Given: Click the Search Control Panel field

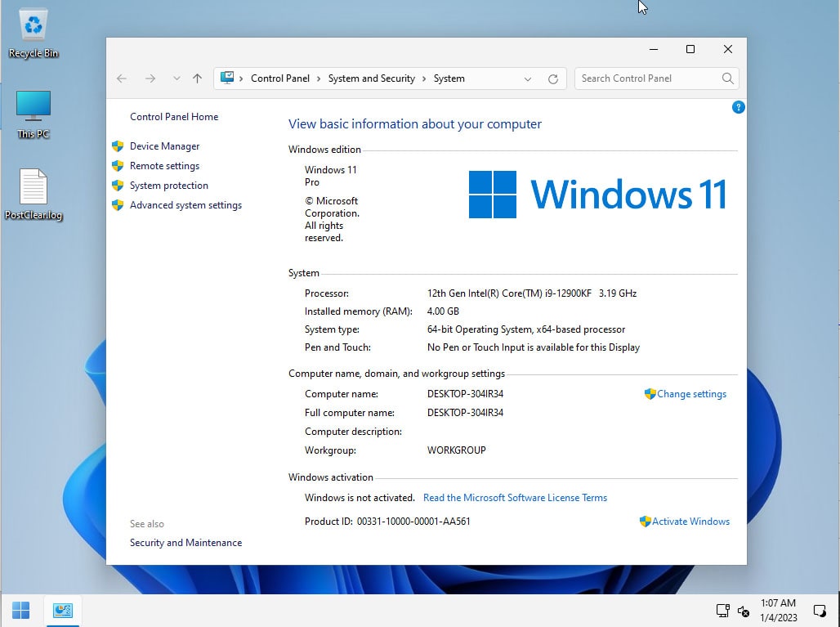Looking at the screenshot, I should tap(647, 78).
